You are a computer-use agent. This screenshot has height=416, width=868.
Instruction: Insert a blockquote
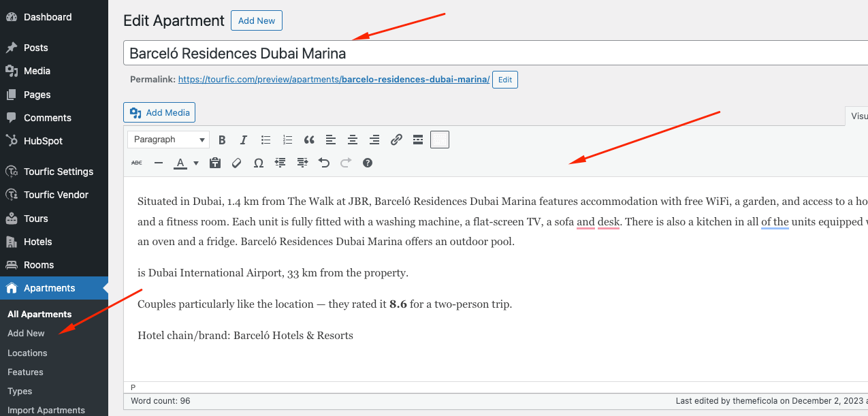[309, 140]
